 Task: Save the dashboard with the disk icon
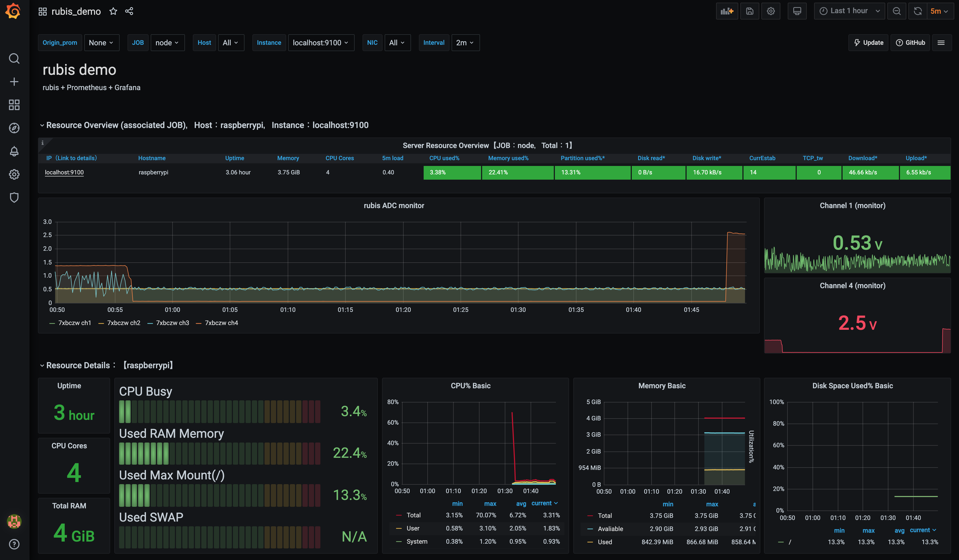click(749, 11)
